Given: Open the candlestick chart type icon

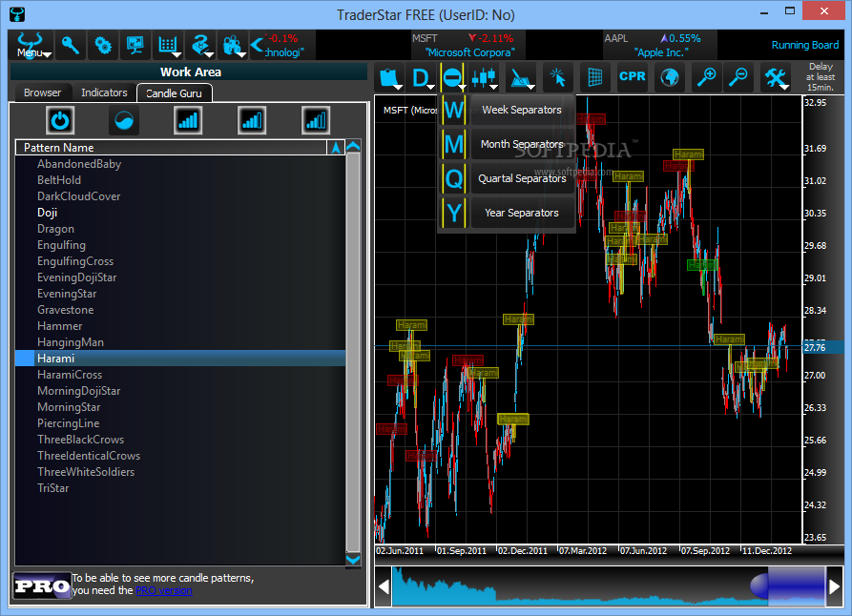Looking at the screenshot, I should click(x=484, y=77).
